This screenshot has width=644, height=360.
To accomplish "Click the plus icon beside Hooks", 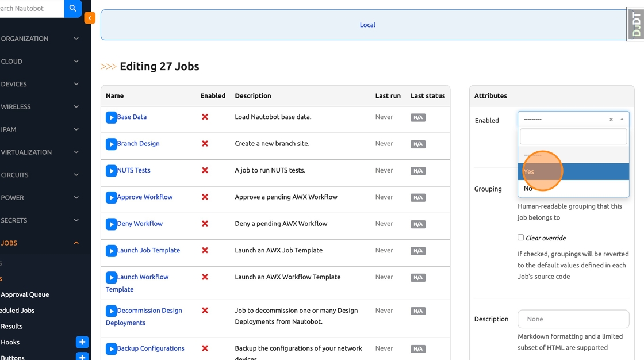I will click(x=82, y=342).
